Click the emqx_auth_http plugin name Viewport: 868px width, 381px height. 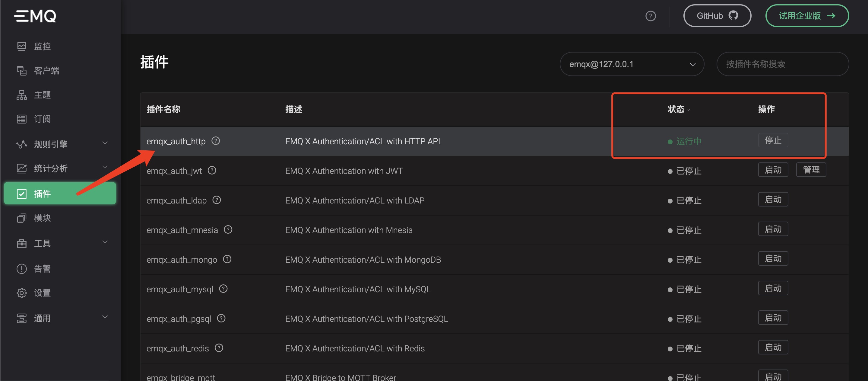pos(176,141)
